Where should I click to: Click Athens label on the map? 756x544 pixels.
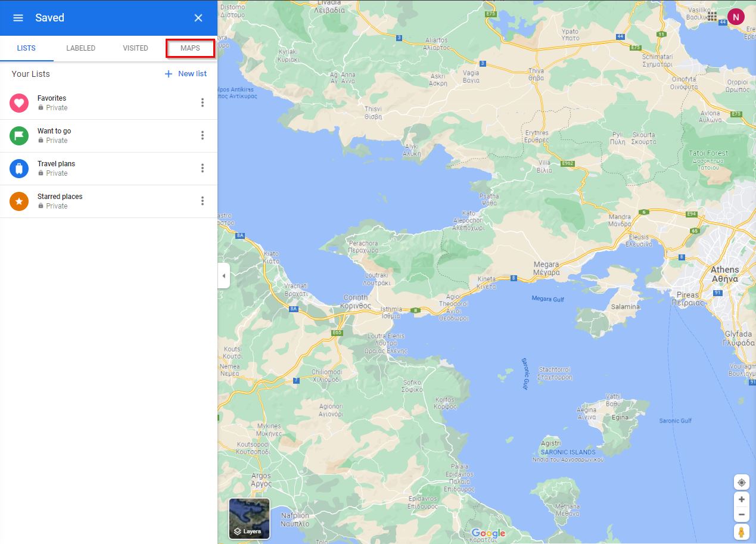pos(724,274)
